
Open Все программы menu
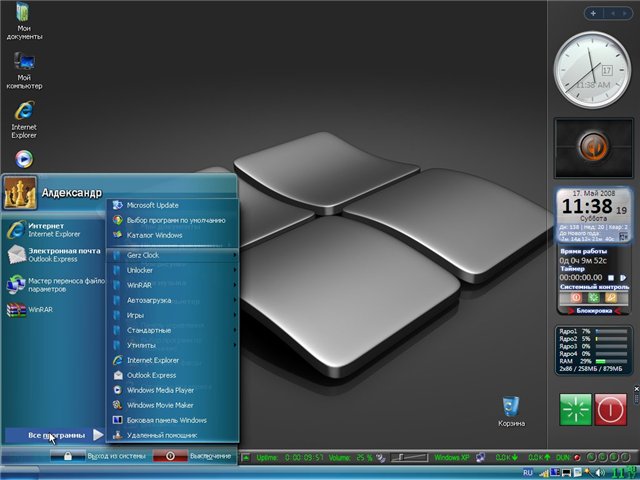point(55,435)
